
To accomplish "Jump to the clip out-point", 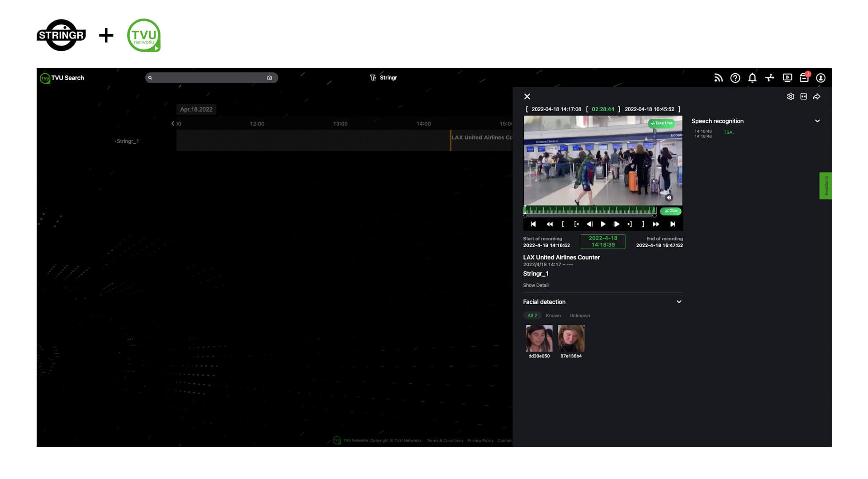I will 630,224.
